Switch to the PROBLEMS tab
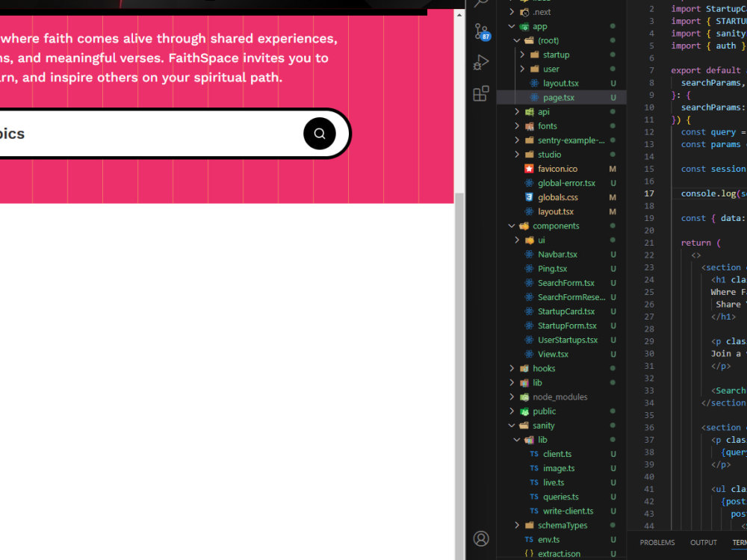 [657, 542]
